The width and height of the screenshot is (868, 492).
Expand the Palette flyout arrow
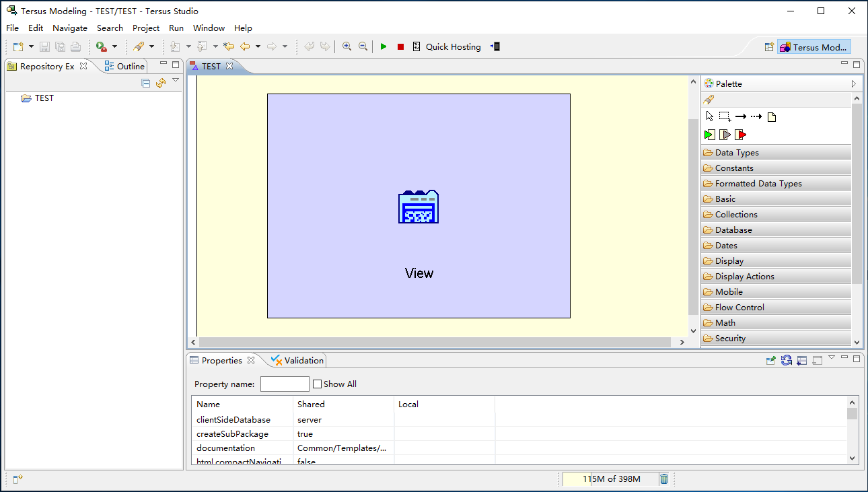pyautogui.click(x=854, y=83)
